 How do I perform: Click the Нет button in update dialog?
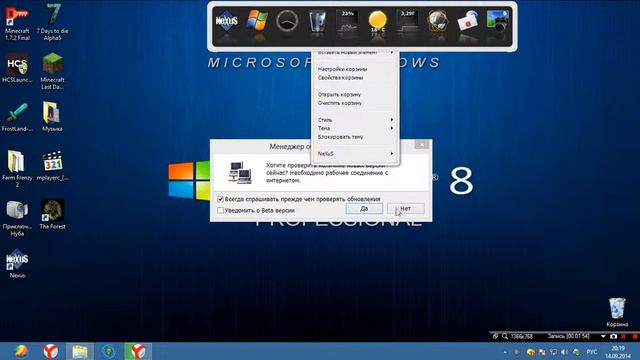pos(406,209)
